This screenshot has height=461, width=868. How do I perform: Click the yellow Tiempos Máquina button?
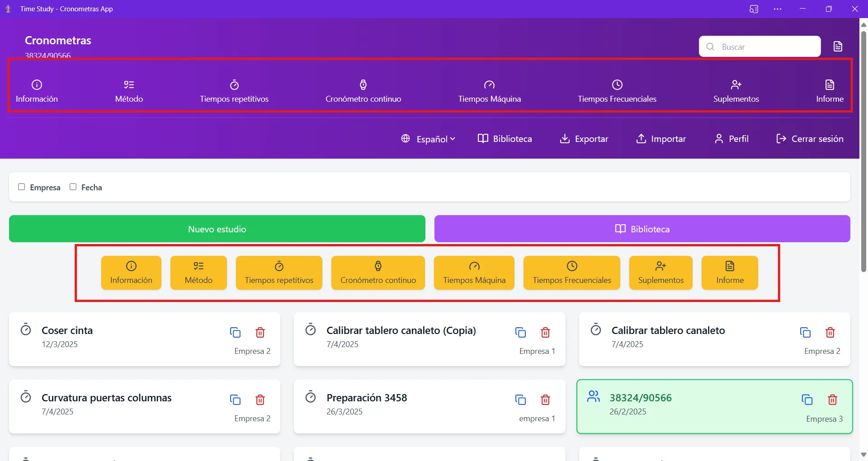click(x=474, y=273)
